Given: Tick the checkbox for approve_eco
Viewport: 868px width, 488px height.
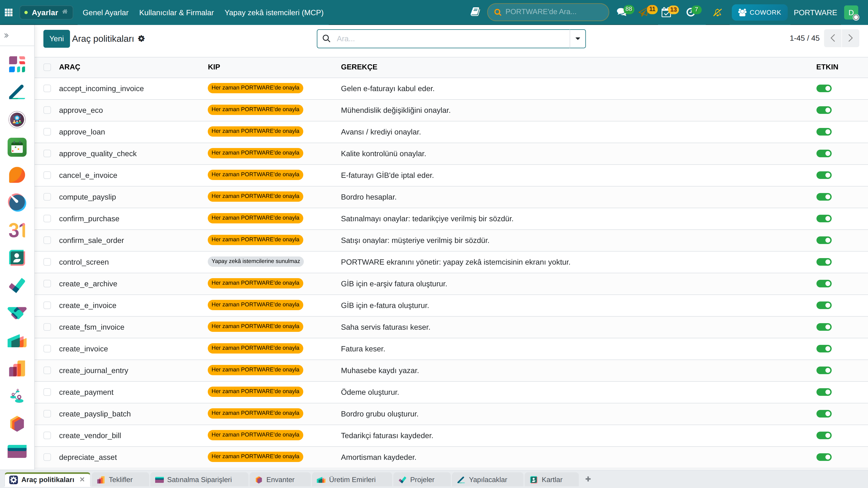Looking at the screenshot, I should [x=47, y=110].
